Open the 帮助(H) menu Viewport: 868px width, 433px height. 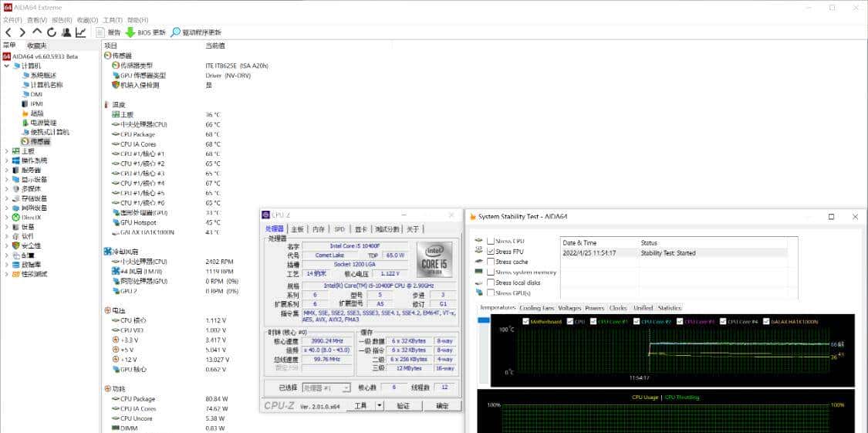coord(138,20)
